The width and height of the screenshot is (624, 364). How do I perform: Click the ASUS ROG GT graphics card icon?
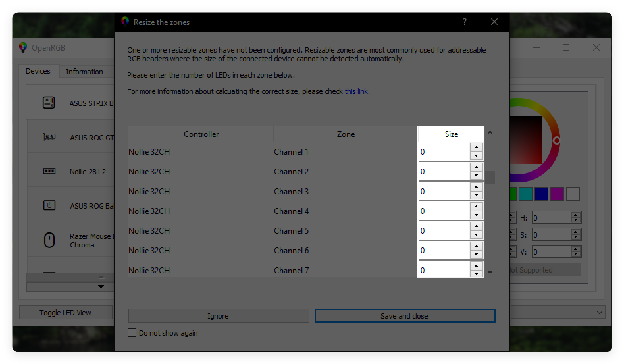49,137
